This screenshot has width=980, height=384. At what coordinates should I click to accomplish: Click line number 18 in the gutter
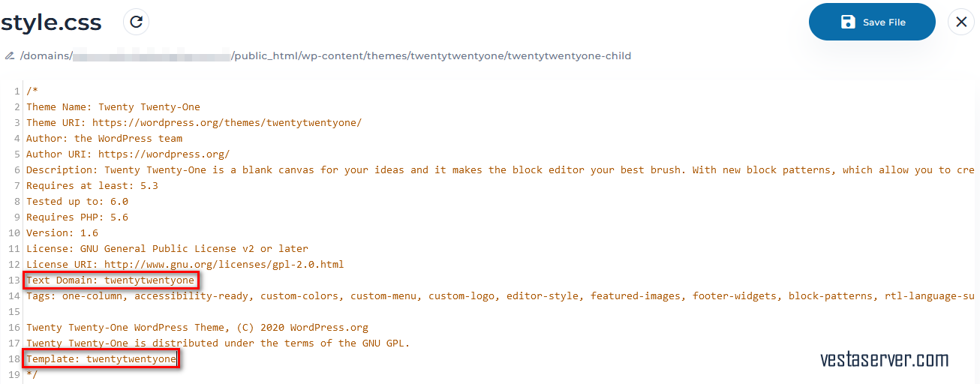(14, 359)
